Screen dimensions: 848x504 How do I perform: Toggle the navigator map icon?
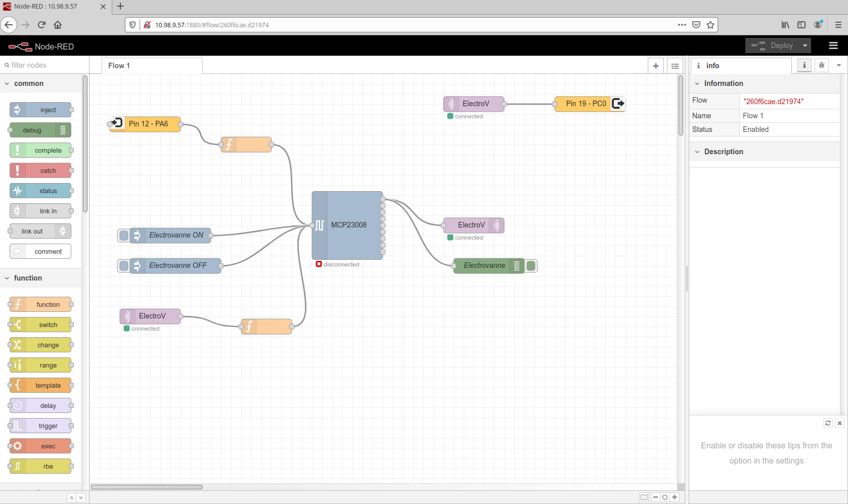pyautogui.click(x=644, y=497)
